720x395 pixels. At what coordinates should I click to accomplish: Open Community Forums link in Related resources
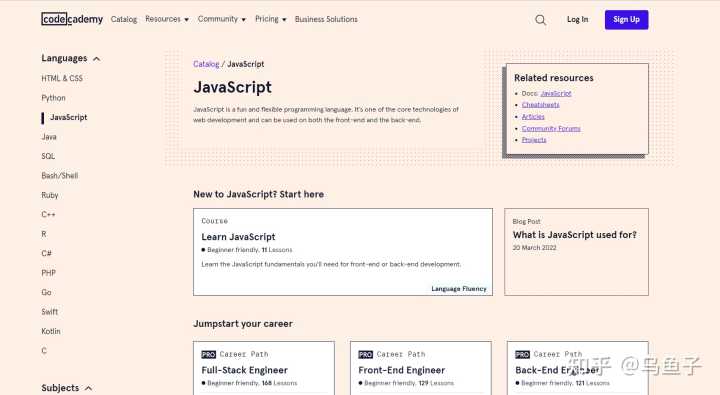click(x=551, y=129)
